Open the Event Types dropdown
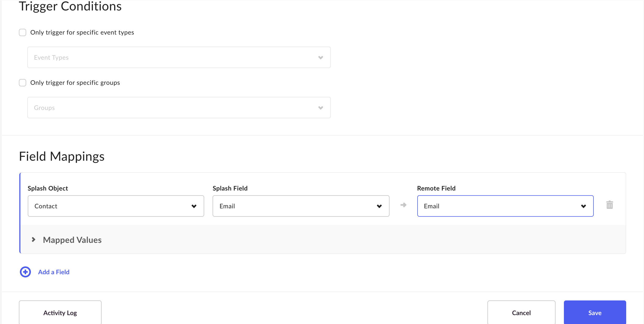The height and width of the screenshot is (324, 644). pos(179,57)
